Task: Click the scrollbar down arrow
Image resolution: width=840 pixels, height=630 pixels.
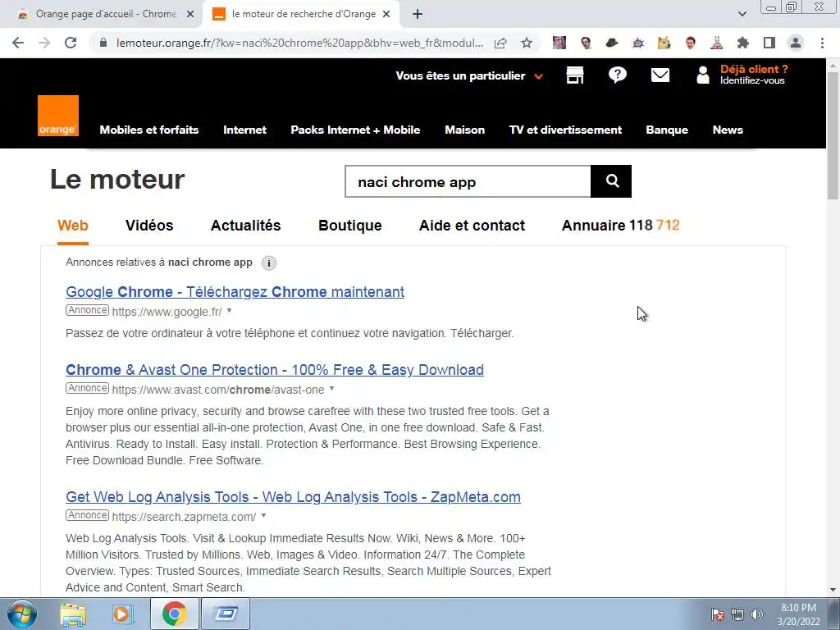Action: (x=833, y=590)
